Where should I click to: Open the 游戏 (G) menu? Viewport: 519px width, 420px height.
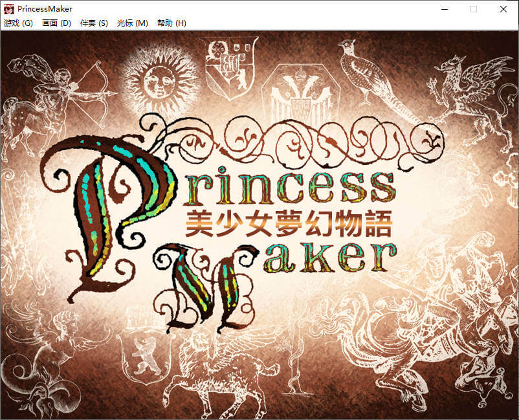[18, 23]
